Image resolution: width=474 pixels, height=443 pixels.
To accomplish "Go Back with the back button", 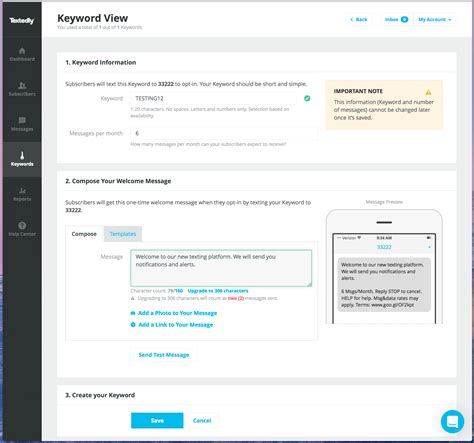I will pos(359,20).
